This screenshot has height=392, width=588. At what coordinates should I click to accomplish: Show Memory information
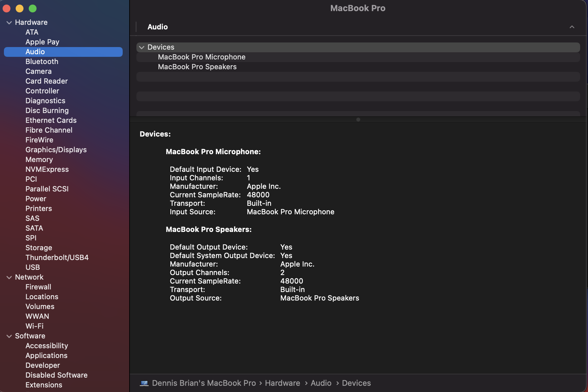point(39,159)
